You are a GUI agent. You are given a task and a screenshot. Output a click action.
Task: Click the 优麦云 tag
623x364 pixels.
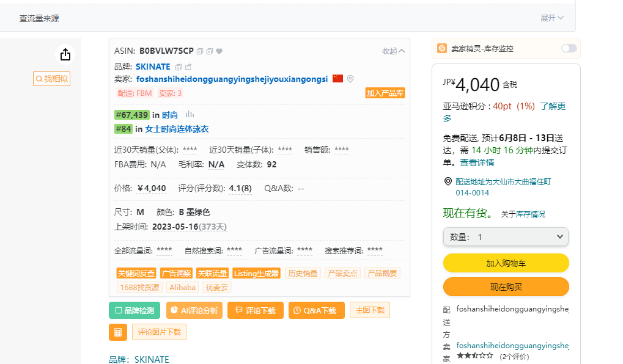click(217, 288)
